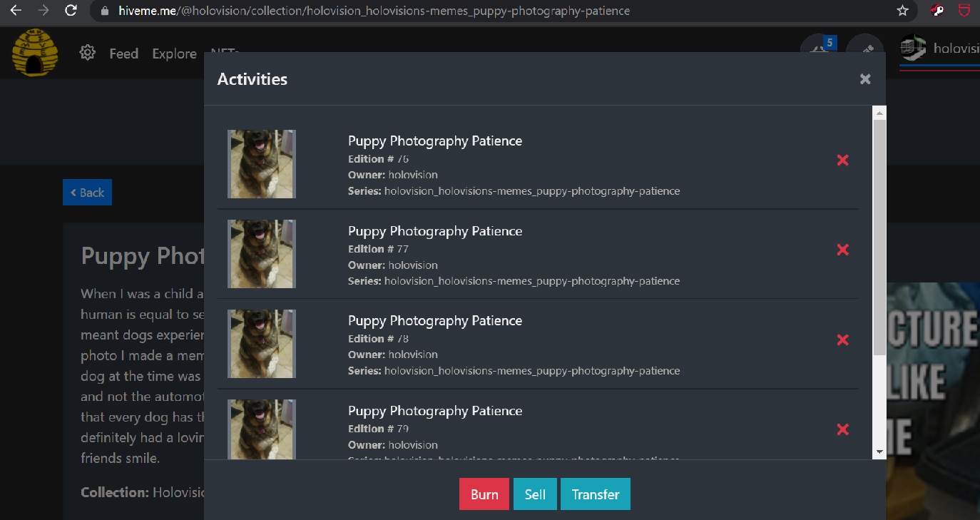
Task: Click Series text in Edition 77 row
Action: 514,281
